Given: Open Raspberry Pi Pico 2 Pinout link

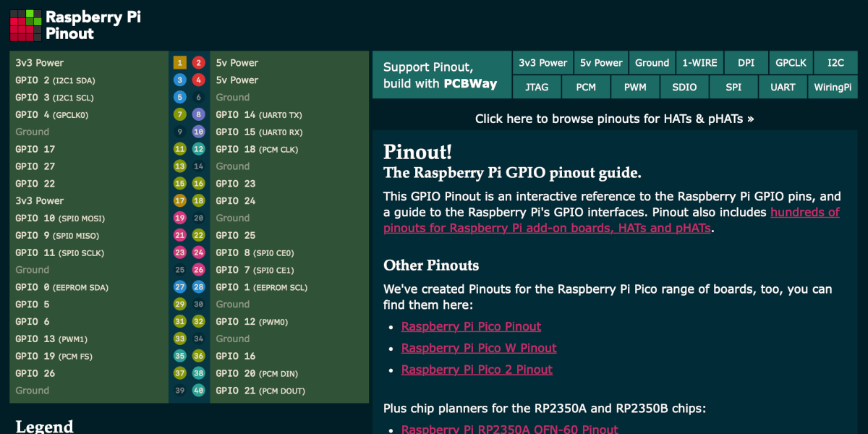Looking at the screenshot, I should pyautogui.click(x=477, y=370).
